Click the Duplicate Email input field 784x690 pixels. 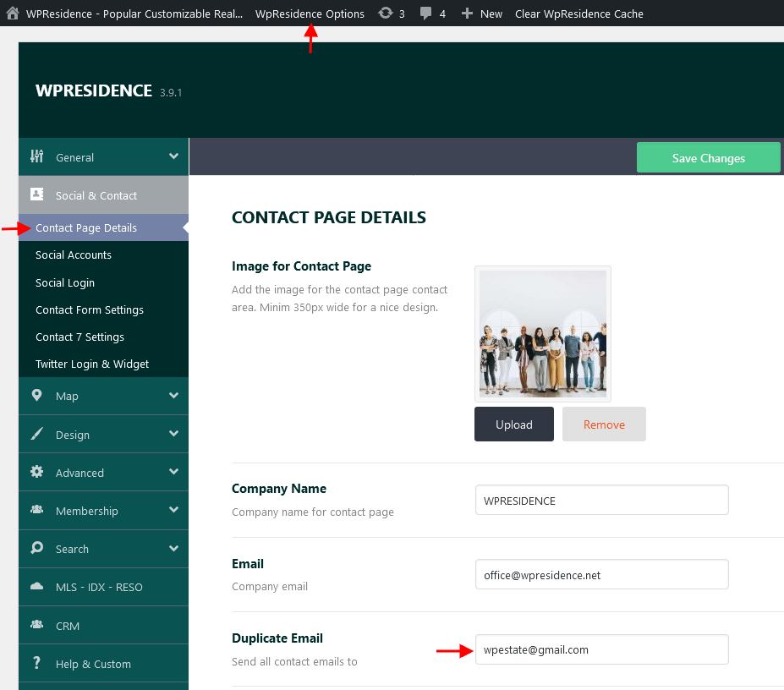601,649
